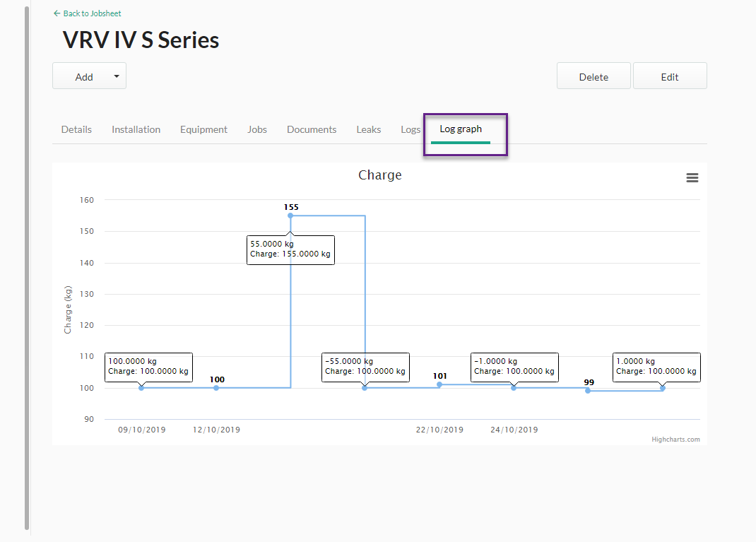Click the Charge (kg) axis label
This screenshot has height=542, width=756.
pyautogui.click(x=68, y=310)
